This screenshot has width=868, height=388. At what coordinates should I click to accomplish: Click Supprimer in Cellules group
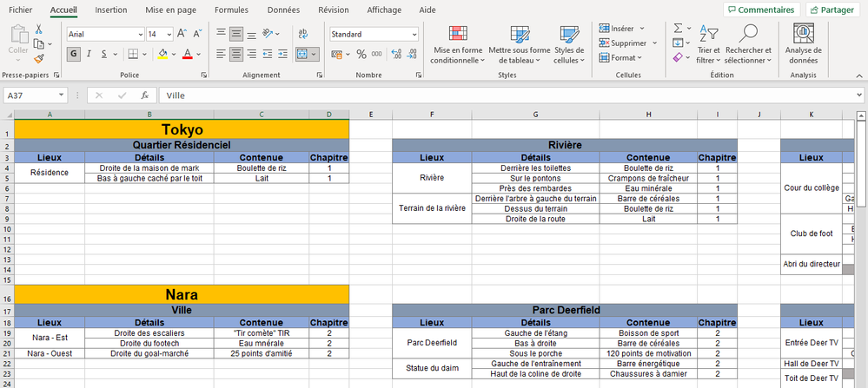point(628,43)
